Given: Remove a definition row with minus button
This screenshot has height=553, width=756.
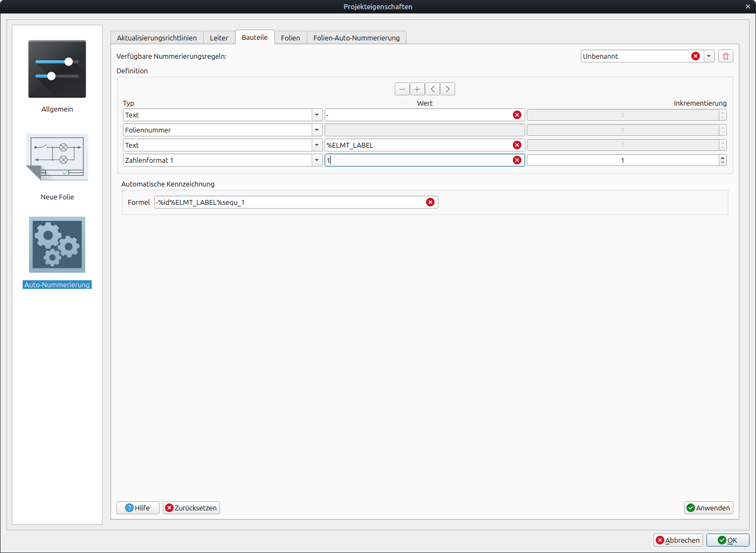Looking at the screenshot, I should click(x=402, y=89).
